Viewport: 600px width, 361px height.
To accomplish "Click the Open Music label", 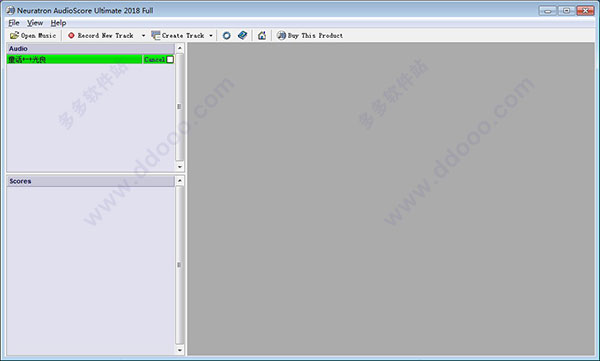I will click(38, 36).
